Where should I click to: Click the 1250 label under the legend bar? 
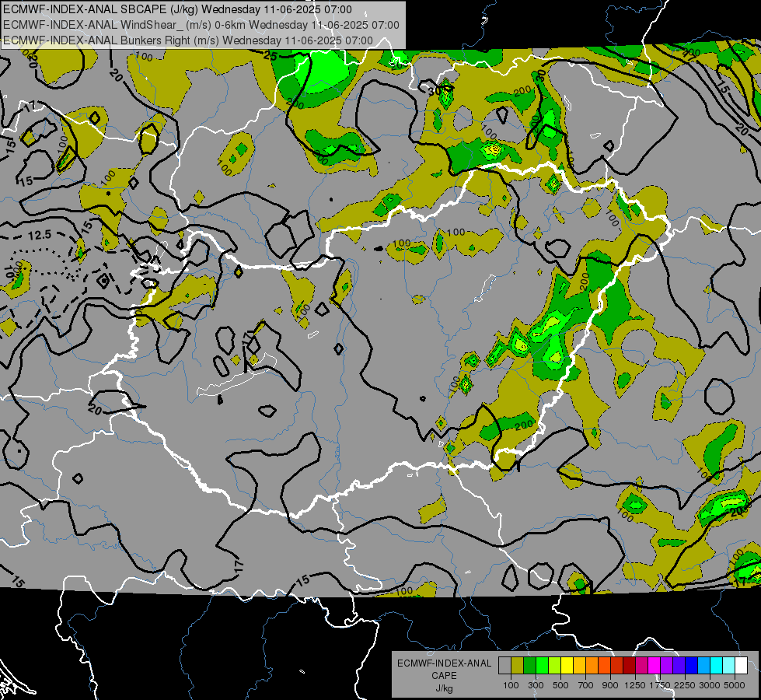click(x=635, y=685)
